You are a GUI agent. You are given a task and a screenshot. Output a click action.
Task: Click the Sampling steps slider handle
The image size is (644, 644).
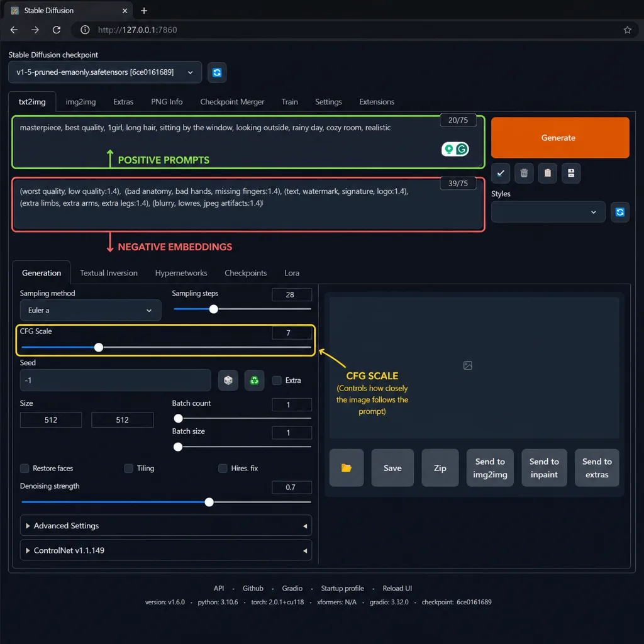pyautogui.click(x=214, y=309)
